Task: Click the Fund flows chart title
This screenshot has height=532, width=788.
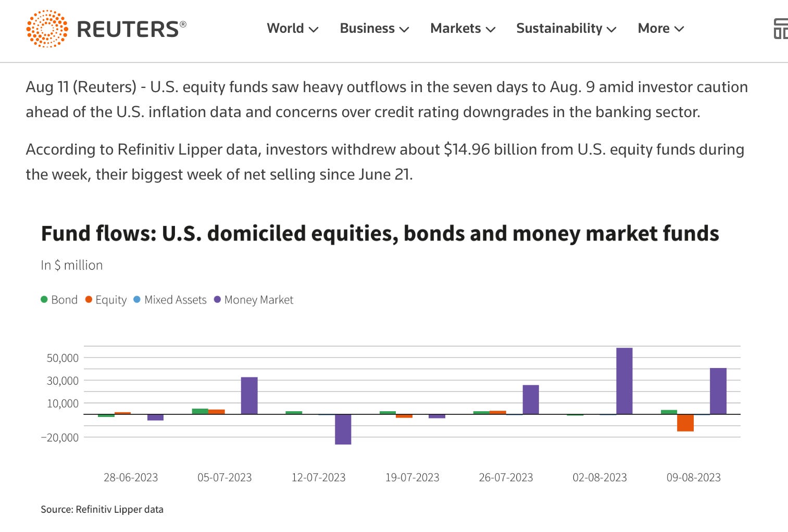Action: coord(380,234)
